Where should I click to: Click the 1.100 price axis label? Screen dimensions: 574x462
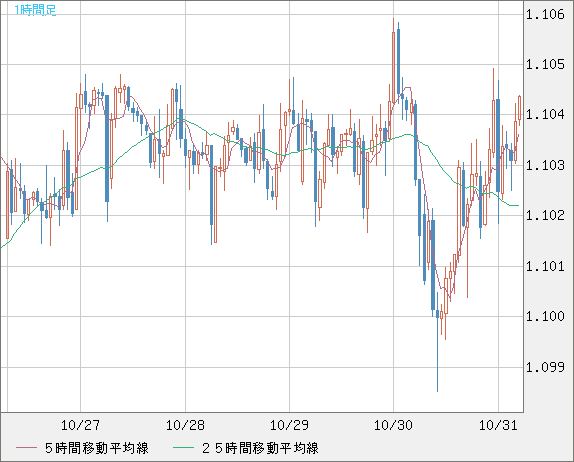pos(545,316)
